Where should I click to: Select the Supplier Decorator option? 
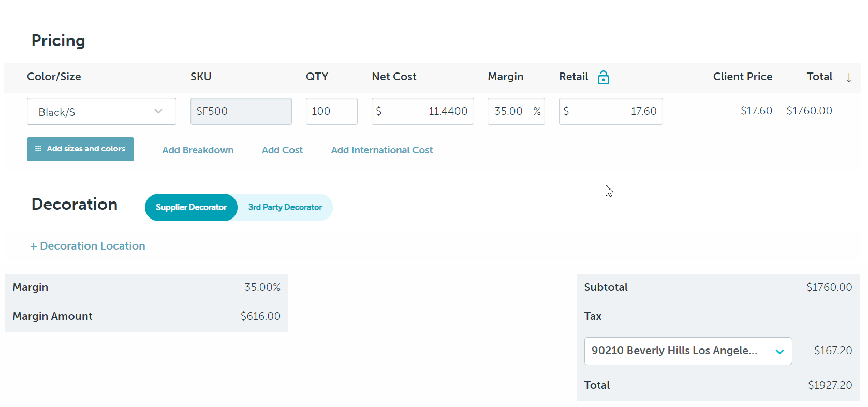point(191,207)
